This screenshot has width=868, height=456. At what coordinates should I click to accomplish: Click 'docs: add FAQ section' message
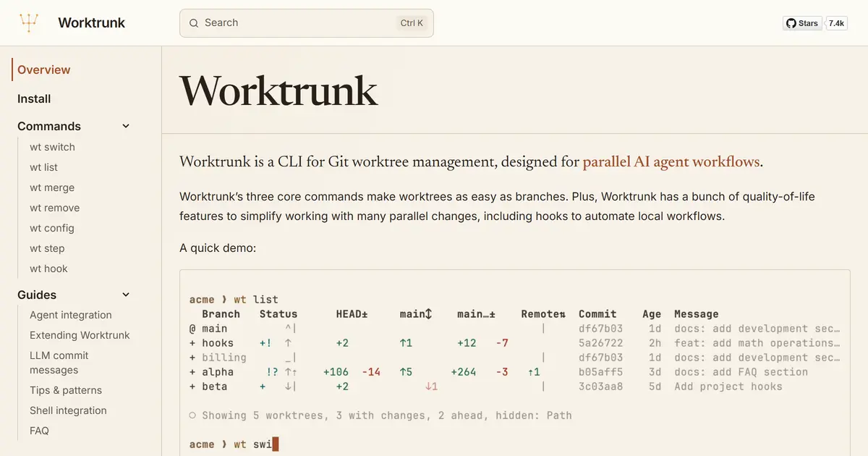[741, 372]
